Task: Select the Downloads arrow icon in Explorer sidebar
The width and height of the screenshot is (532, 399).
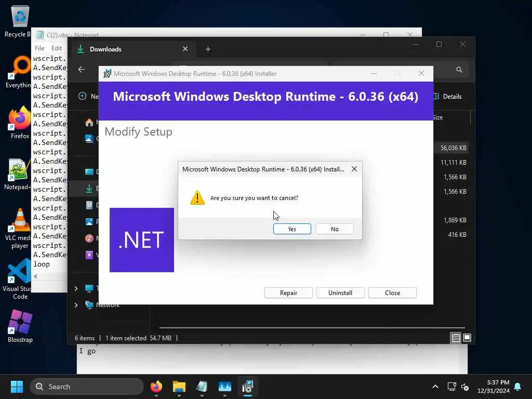Action: pyautogui.click(x=89, y=189)
